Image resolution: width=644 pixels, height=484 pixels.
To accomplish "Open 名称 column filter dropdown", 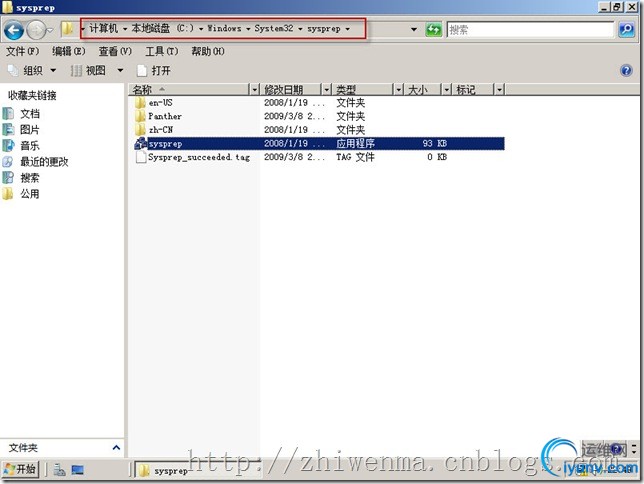I will point(255,89).
